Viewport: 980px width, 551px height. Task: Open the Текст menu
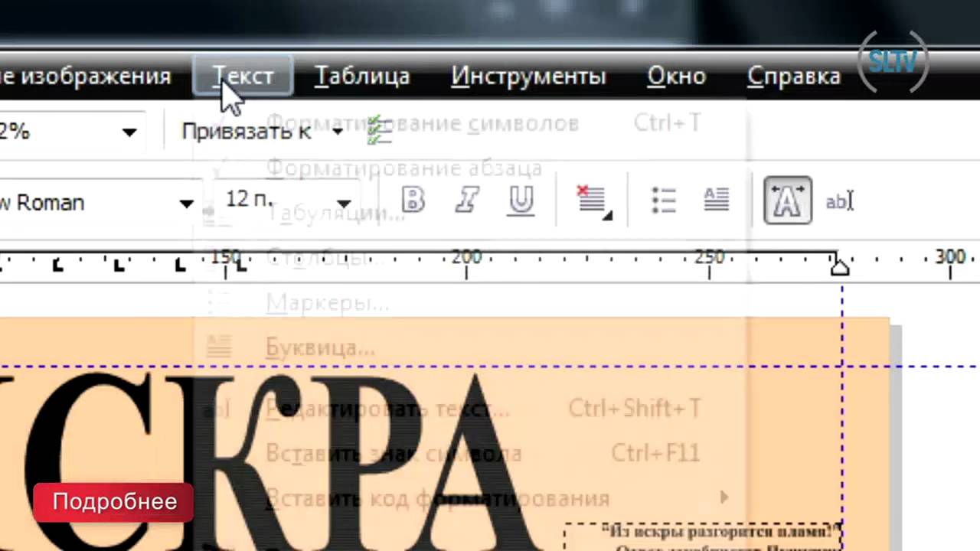pyautogui.click(x=243, y=76)
